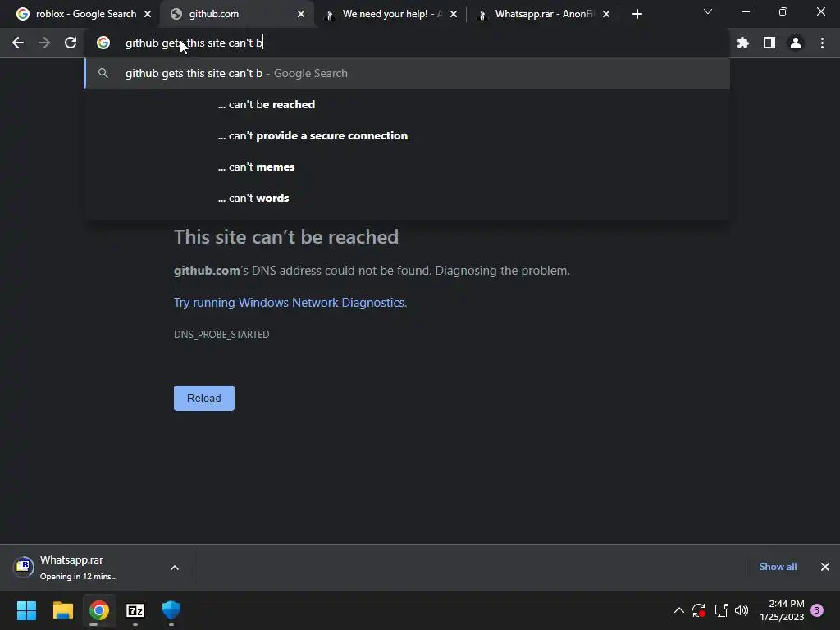This screenshot has height=630, width=840.
Task: Click the blue Reload button
Action: point(204,398)
